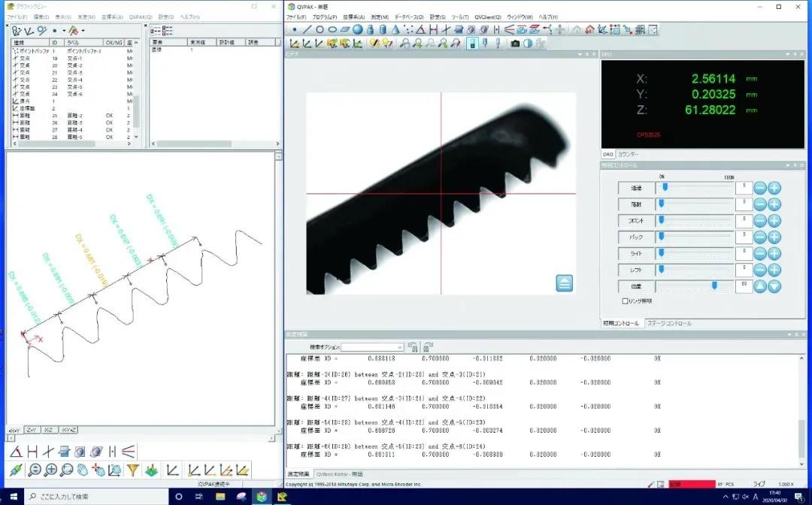Image resolution: width=812 pixels, height=505 pixels.
Task: Select the circle measurement tool in QVPAK toolbar
Action: [x=319, y=30]
